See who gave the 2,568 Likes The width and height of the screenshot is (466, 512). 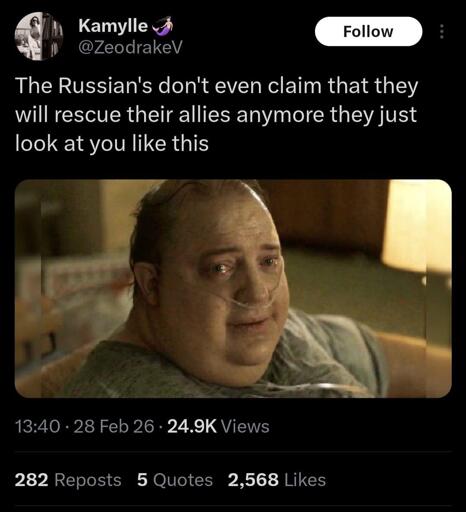277,480
